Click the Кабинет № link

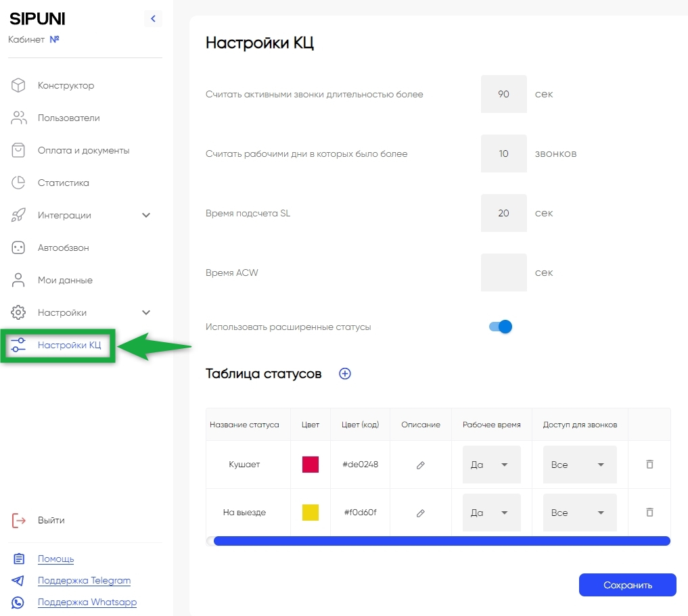coord(54,39)
